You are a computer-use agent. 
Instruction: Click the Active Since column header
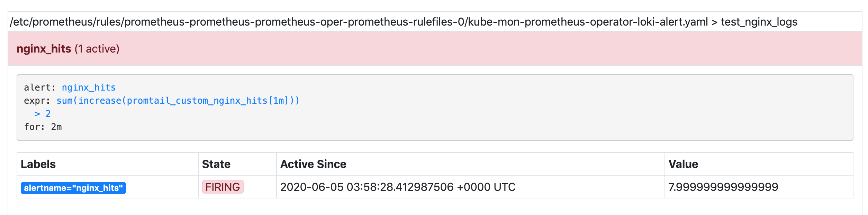(313, 164)
